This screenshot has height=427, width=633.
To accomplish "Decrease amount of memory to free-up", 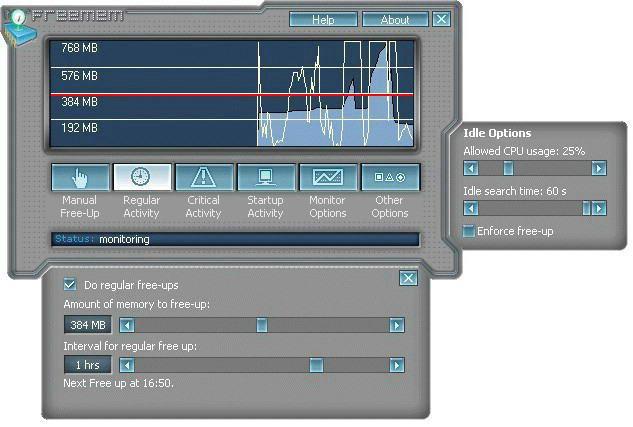I will [127, 325].
